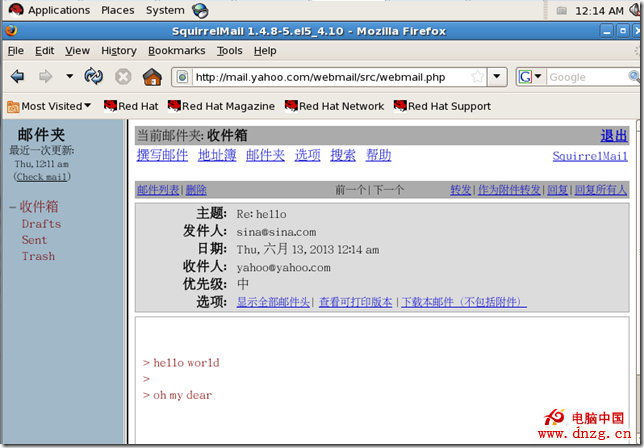Image resolution: width=644 pixels, height=448 pixels.
Task: Bookmark this page with the star icon
Action: [x=477, y=76]
